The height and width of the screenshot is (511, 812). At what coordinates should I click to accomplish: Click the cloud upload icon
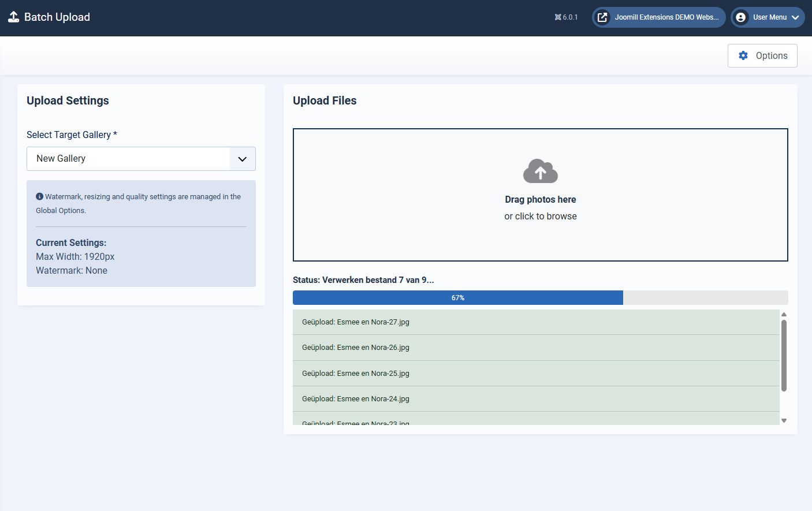(x=540, y=171)
